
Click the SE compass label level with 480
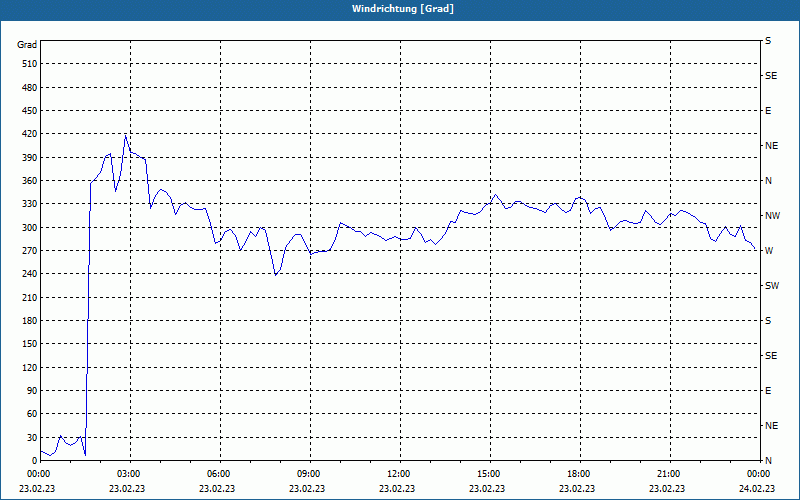tap(771, 76)
